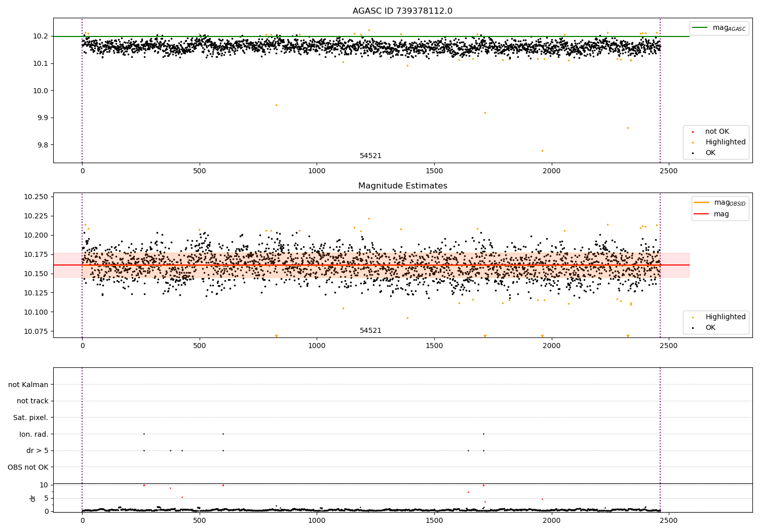
Task: Click the "Magnitude Estimates" subplot title
Action: point(402,186)
